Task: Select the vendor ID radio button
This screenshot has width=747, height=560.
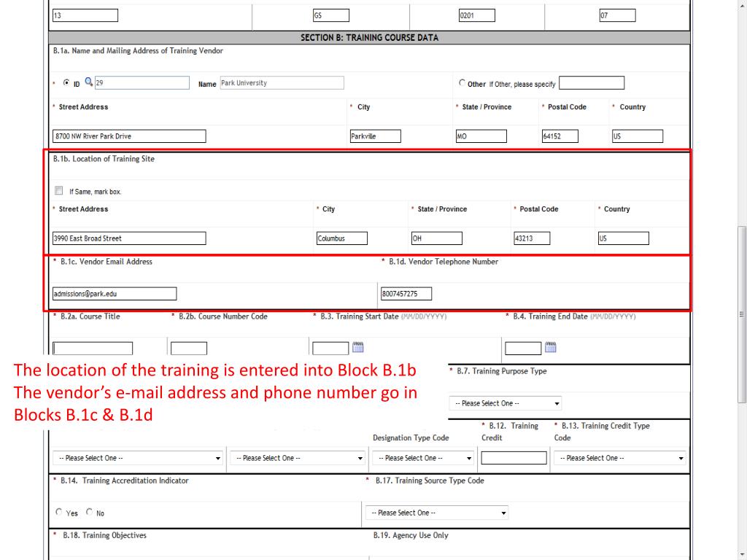Action: (x=66, y=82)
